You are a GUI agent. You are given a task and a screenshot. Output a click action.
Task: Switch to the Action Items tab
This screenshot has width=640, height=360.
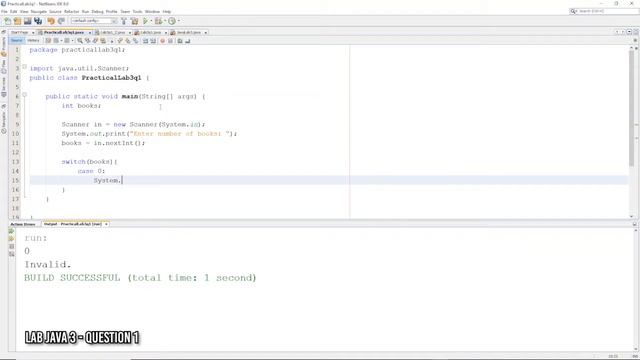click(23, 224)
